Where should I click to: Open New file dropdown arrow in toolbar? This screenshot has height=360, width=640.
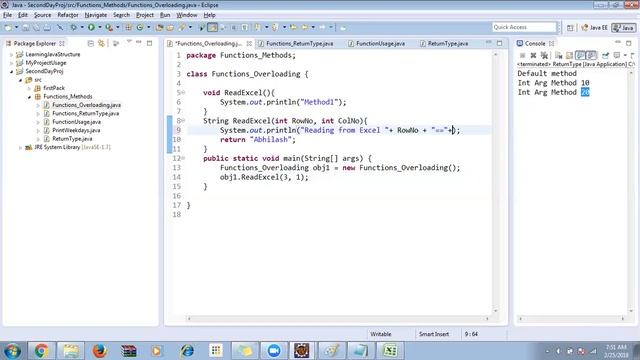(16, 27)
